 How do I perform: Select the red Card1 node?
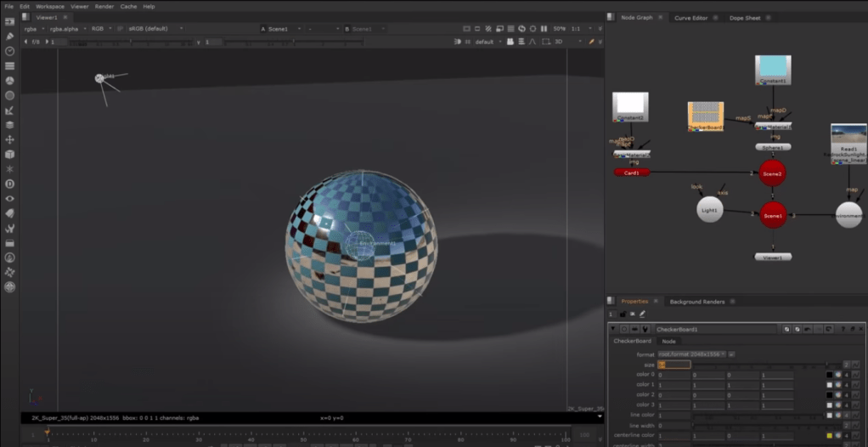[x=631, y=173]
